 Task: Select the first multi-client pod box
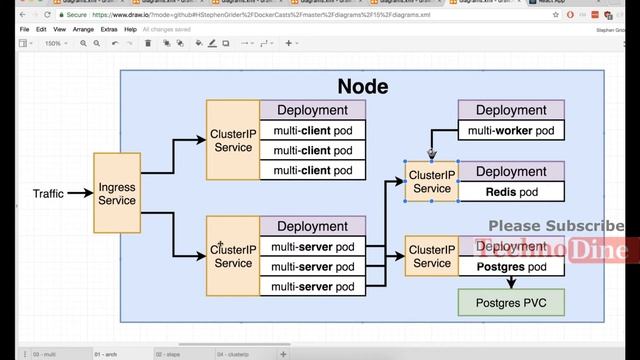(313, 131)
